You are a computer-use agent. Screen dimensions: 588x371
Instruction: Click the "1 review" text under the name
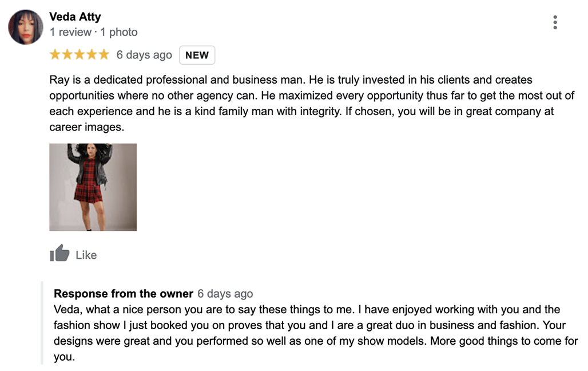click(x=70, y=32)
